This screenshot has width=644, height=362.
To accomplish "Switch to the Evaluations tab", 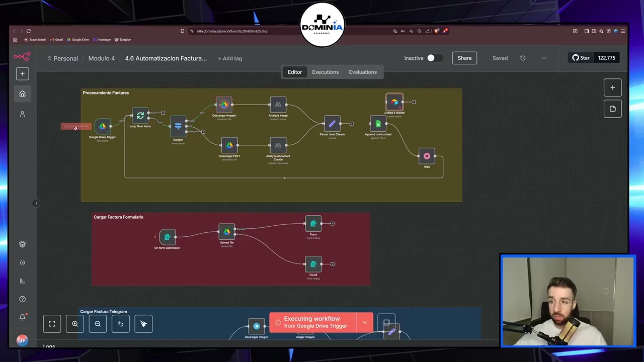I will coord(363,72).
